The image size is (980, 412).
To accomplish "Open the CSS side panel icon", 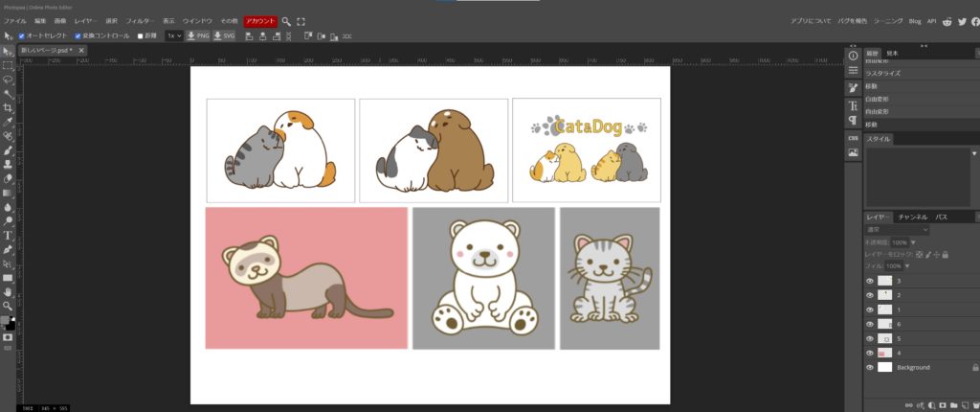I will pyautogui.click(x=853, y=137).
